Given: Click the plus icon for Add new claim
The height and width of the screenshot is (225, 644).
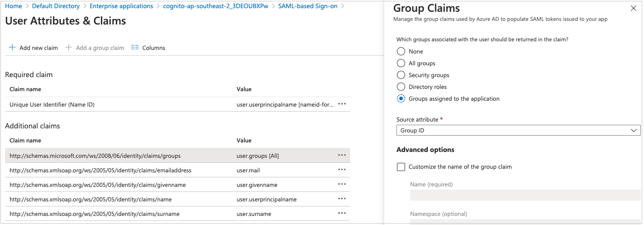Looking at the screenshot, I should point(12,48).
